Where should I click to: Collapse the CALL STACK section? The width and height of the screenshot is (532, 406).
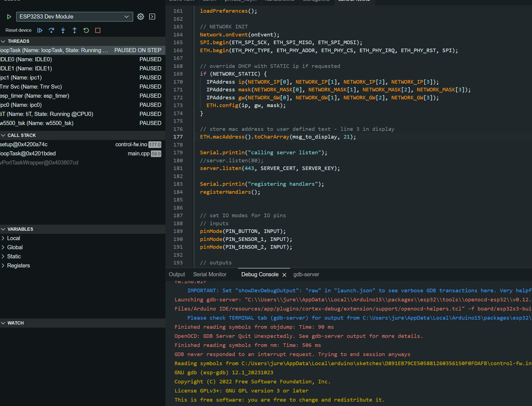click(3, 135)
